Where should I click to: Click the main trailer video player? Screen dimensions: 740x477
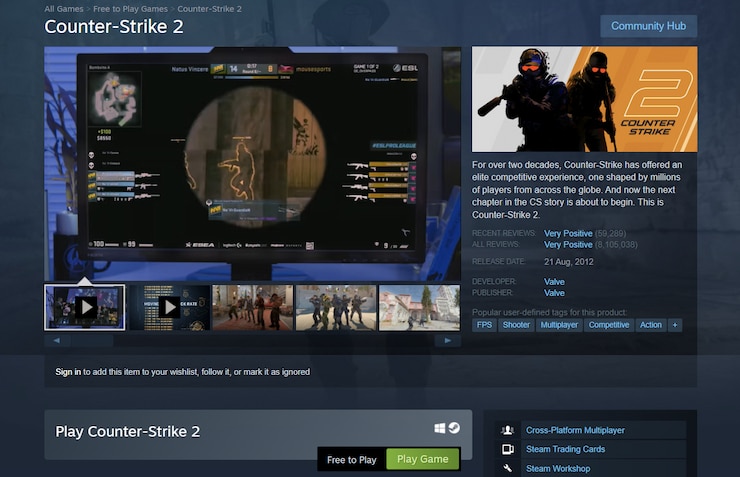coord(252,163)
